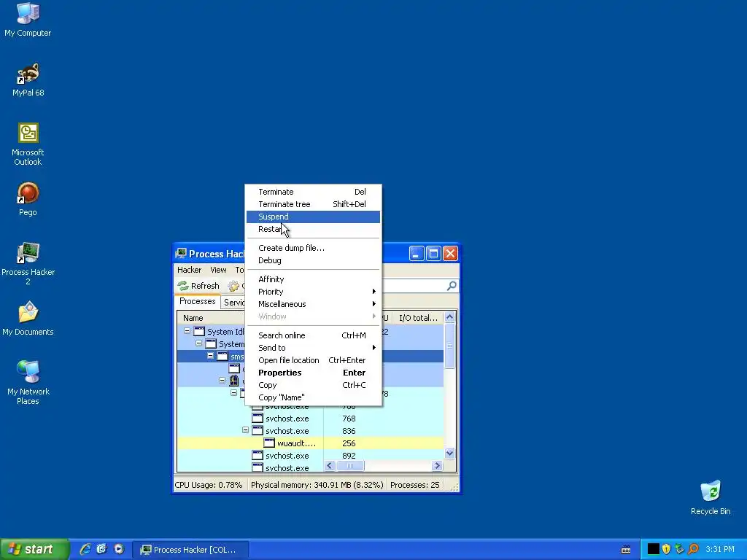747x560 pixels.
Task: Click the gear options icon in the toolbar
Action: [x=233, y=286]
